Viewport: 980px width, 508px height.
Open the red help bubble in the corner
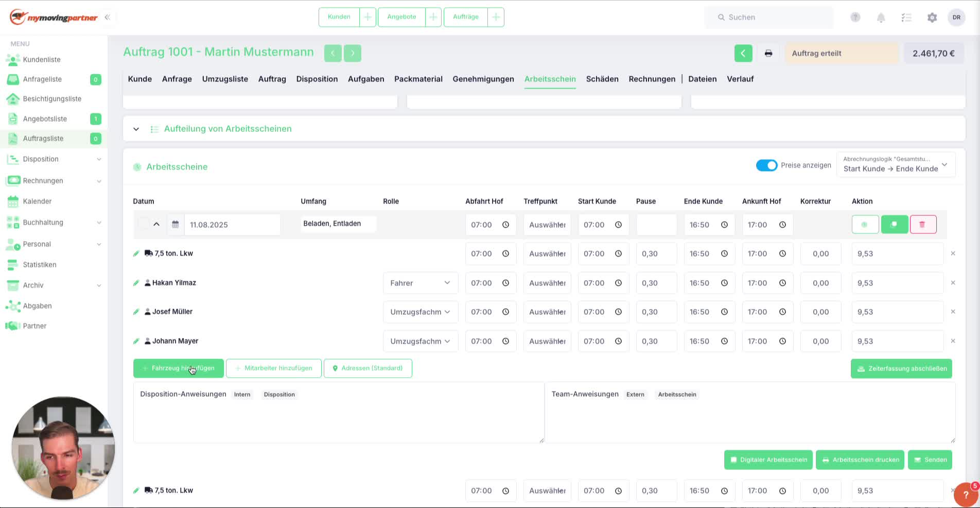click(x=966, y=494)
